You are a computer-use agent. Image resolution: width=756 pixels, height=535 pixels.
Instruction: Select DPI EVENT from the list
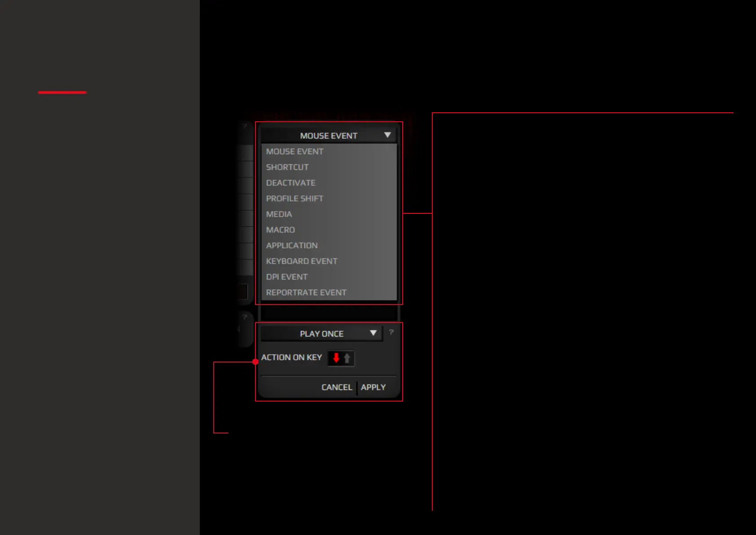coord(329,277)
